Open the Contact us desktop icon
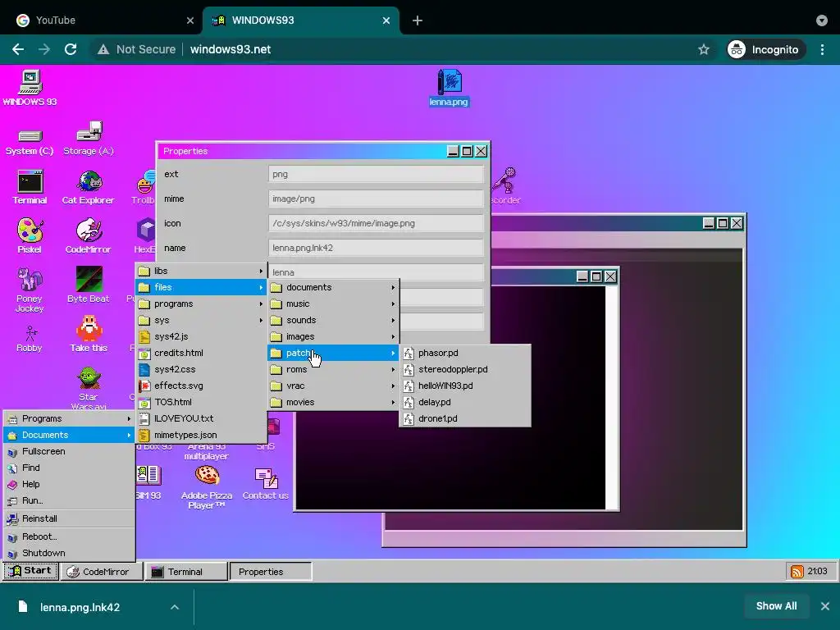Image resolution: width=840 pixels, height=630 pixels. pos(266,484)
